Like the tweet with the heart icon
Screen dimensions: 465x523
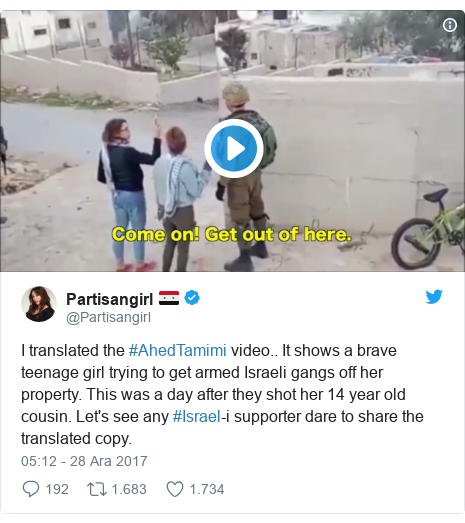click(175, 489)
